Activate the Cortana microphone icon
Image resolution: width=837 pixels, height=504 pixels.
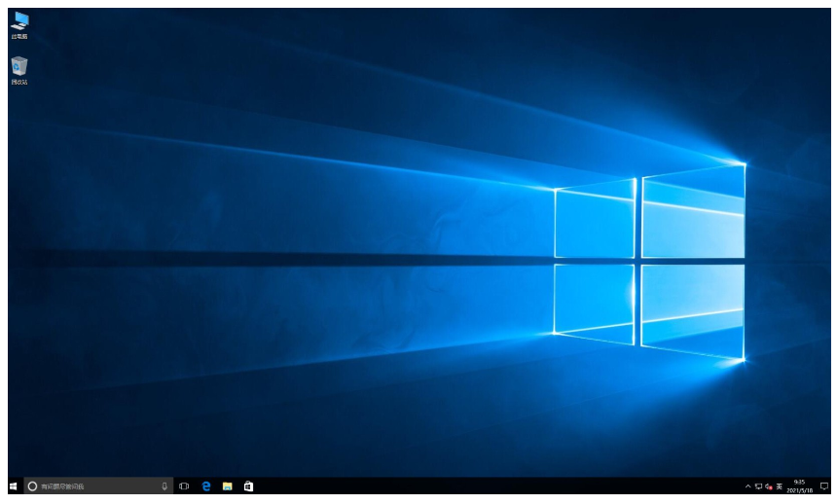164,486
